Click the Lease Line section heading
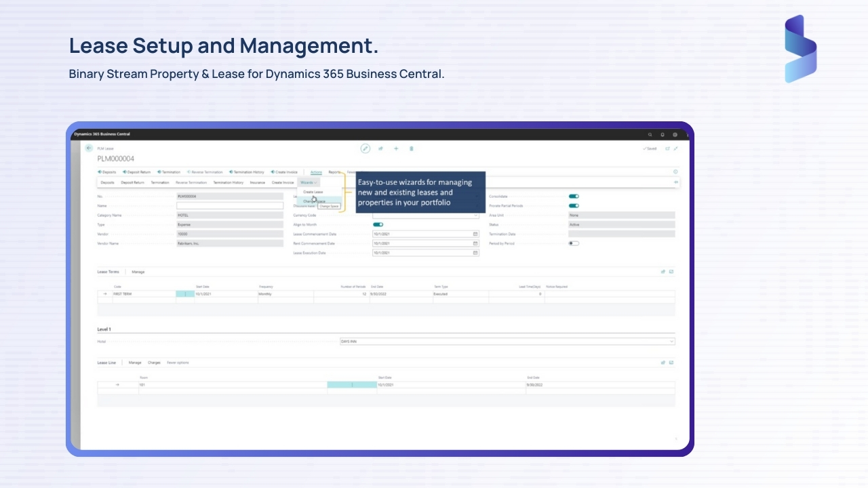The image size is (868, 488). point(106,363)
